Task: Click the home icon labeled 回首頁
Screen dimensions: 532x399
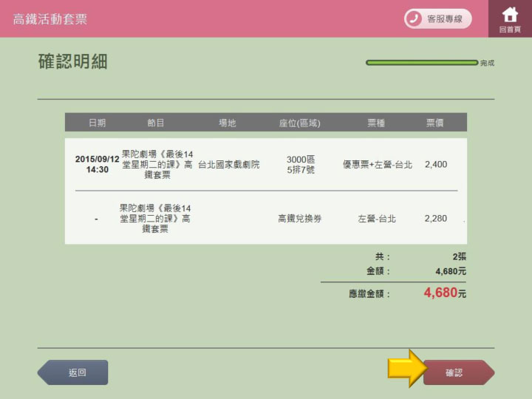Action: point(509,18)
